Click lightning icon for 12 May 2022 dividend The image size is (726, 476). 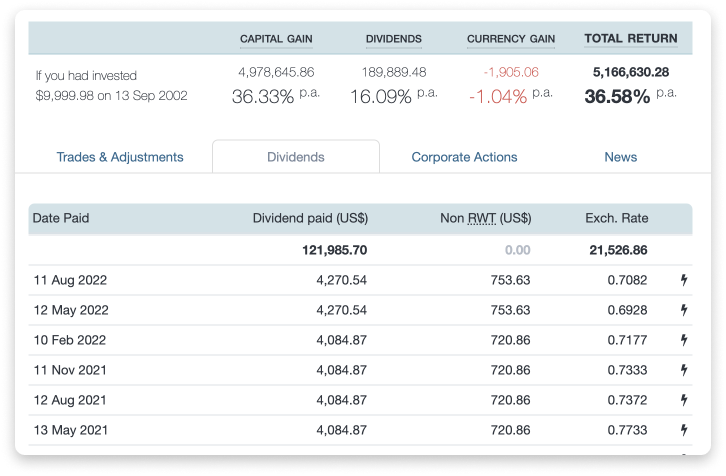point(684,310)
